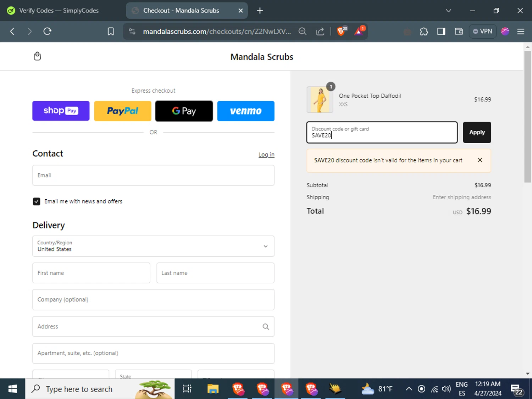This screenshot has width=532, height=399.
Task: Apply the discount code
Action: pyautogui.click(x=477, y=132)
